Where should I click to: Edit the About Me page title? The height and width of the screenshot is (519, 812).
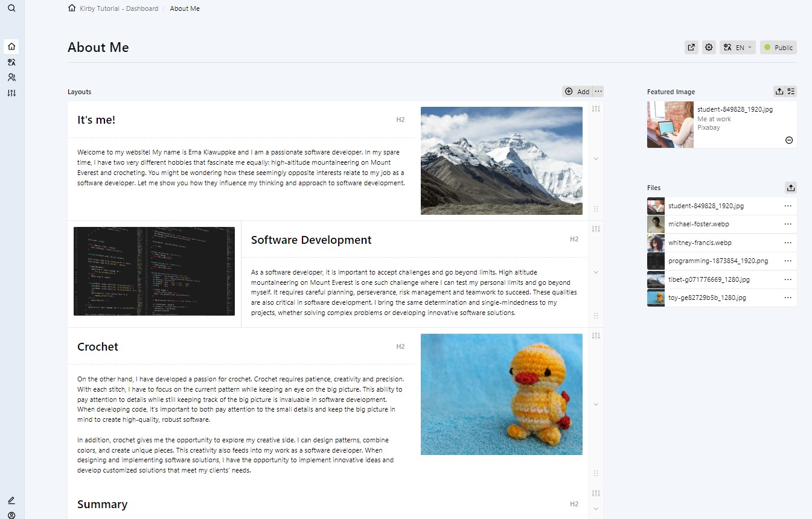point(98,47)
